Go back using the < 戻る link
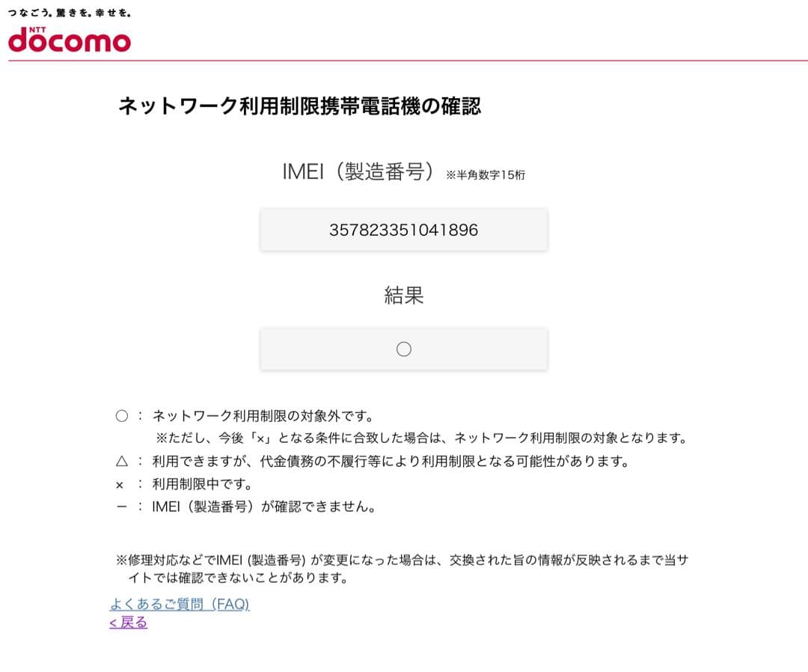This screenshot has height=672, width=808. [x=129, y=622]
